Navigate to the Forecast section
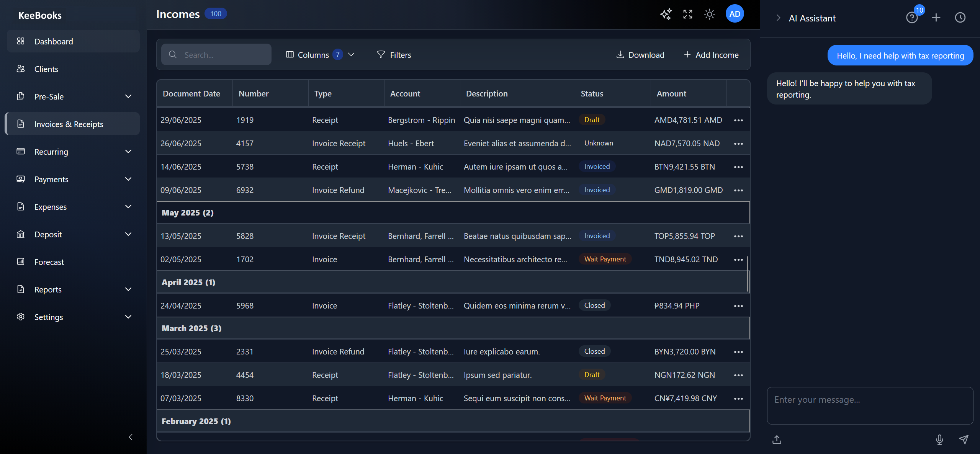The height and width of the screenshot is (454, 980). click(49, 262)
